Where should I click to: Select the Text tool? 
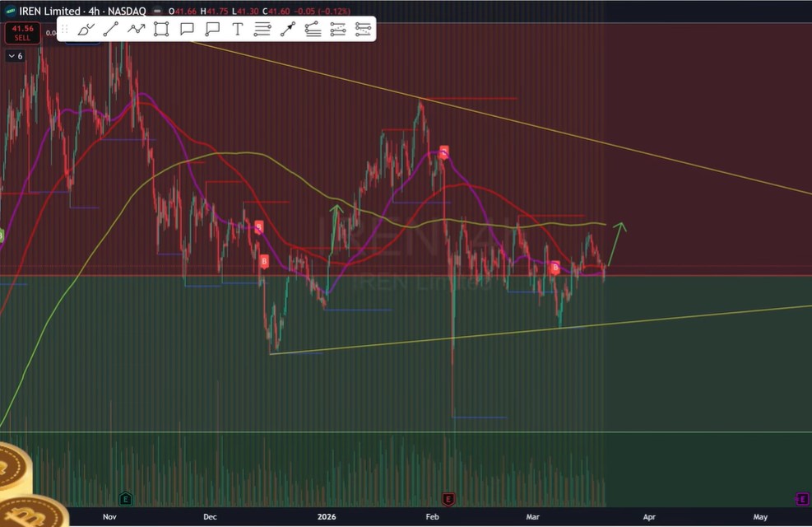tap(237, 30)
